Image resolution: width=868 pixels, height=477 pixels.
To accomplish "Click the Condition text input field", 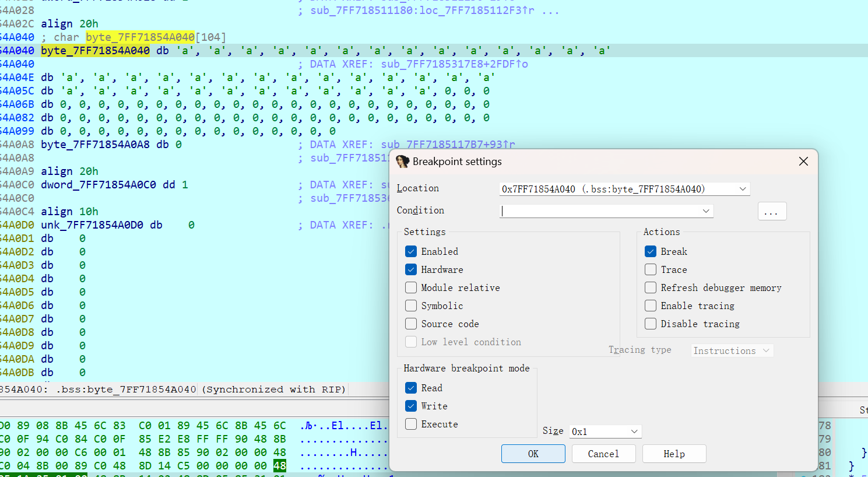I will tap(599, 211).
